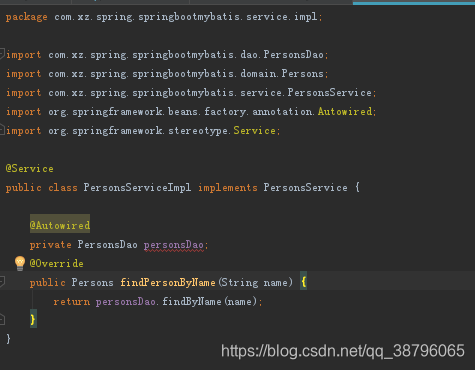Screen dimensions: 475x370
Task: Click the @Override annotation
Action: tap(57, 264)
